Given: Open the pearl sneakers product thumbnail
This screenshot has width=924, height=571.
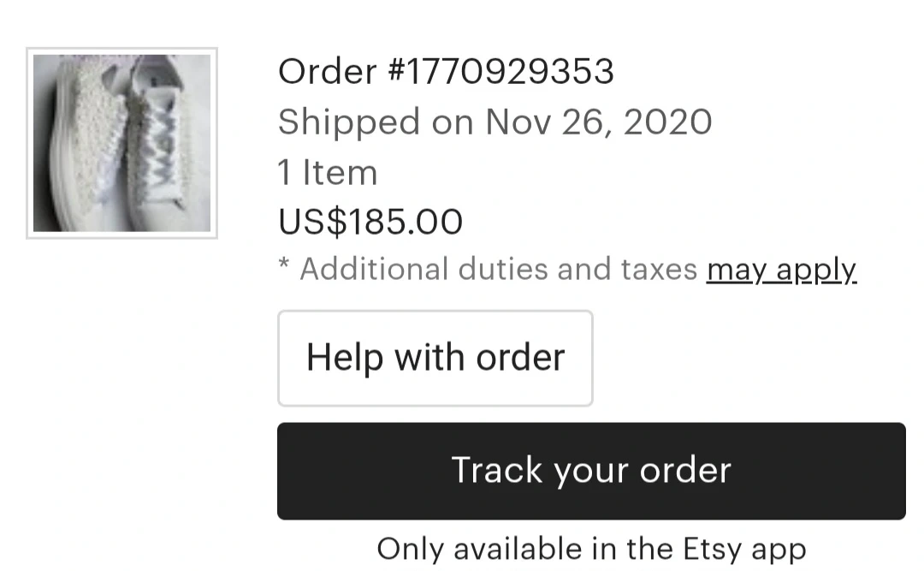Looking at the screenshot, I should click(x=121, y=143).
